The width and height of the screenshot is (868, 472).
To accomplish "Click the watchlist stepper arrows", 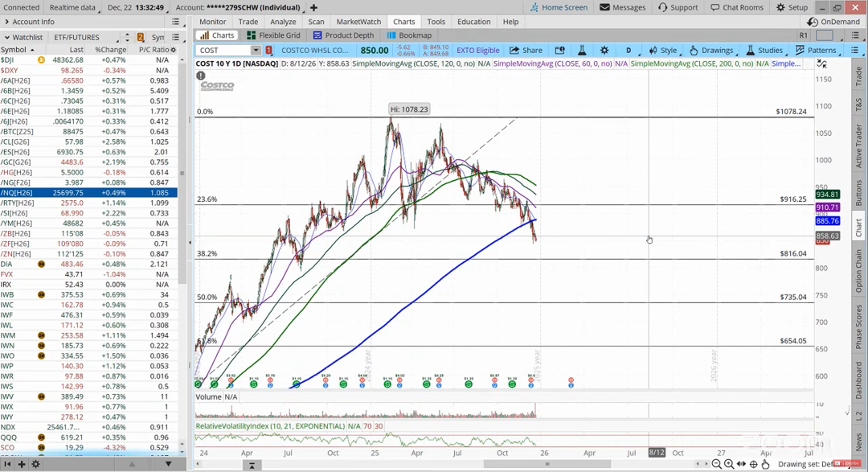I will click(x=127, y=37).
